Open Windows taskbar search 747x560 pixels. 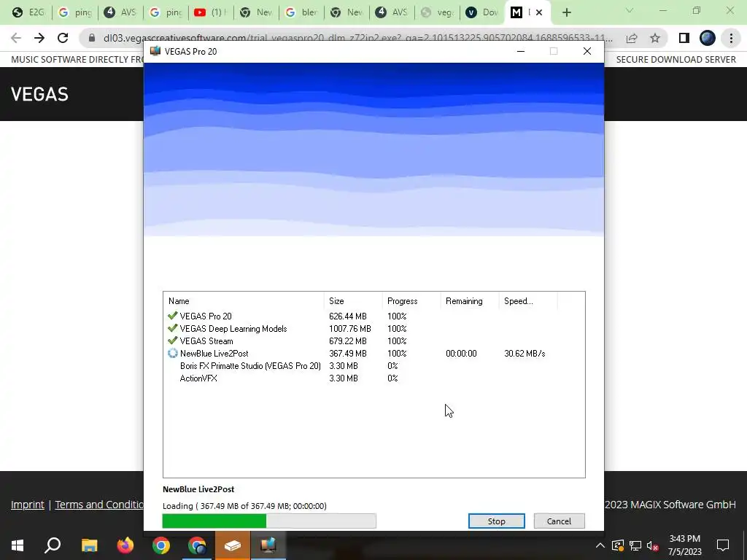coord(53,545)
